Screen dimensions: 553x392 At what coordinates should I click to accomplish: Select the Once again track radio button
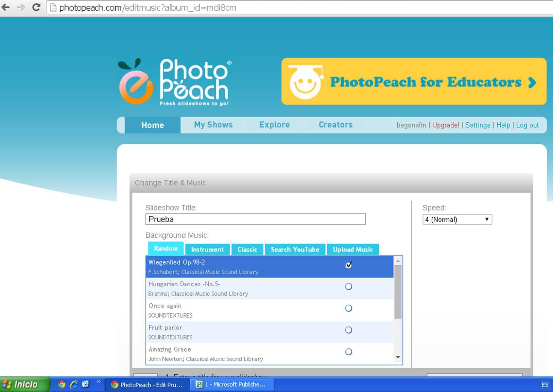point(348,308)
